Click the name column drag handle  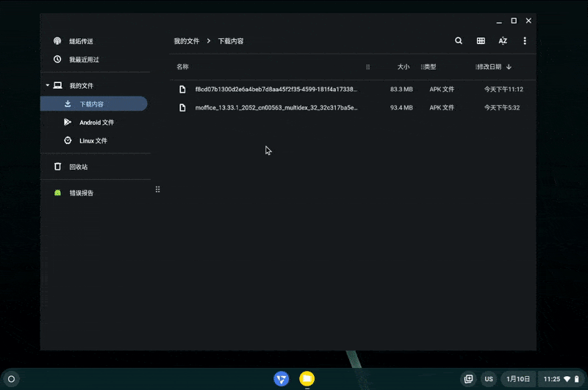pos(368,67)
